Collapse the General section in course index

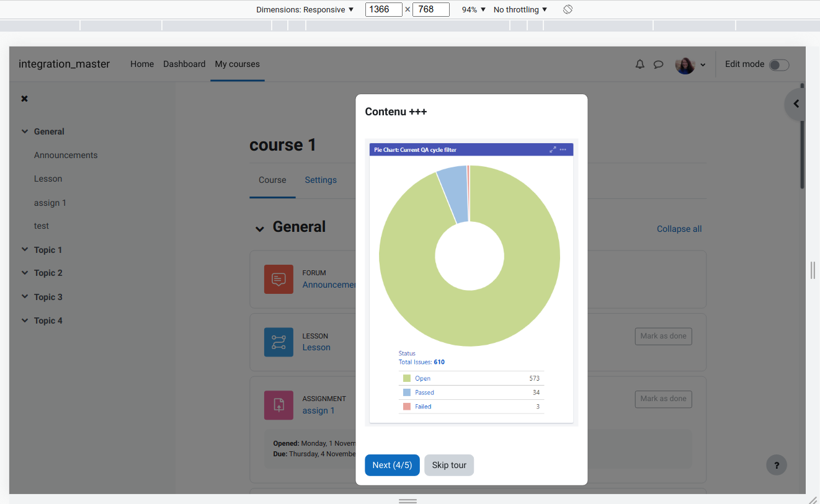coord(25,131)
